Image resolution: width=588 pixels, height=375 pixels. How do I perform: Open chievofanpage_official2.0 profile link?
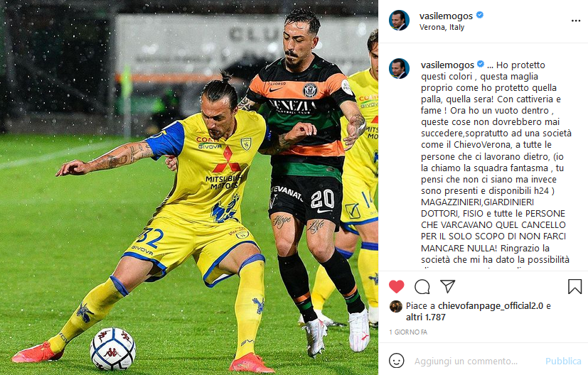[x=491, y=305]
